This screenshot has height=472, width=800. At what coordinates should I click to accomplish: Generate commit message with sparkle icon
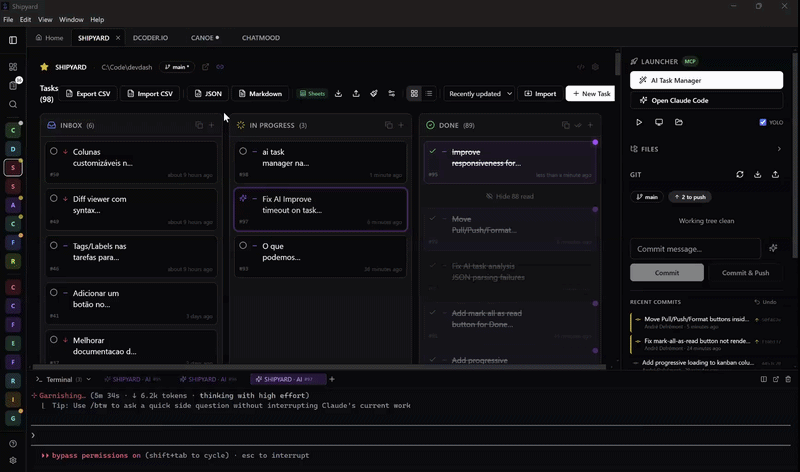pyautogui.click(x=773, y=249)
